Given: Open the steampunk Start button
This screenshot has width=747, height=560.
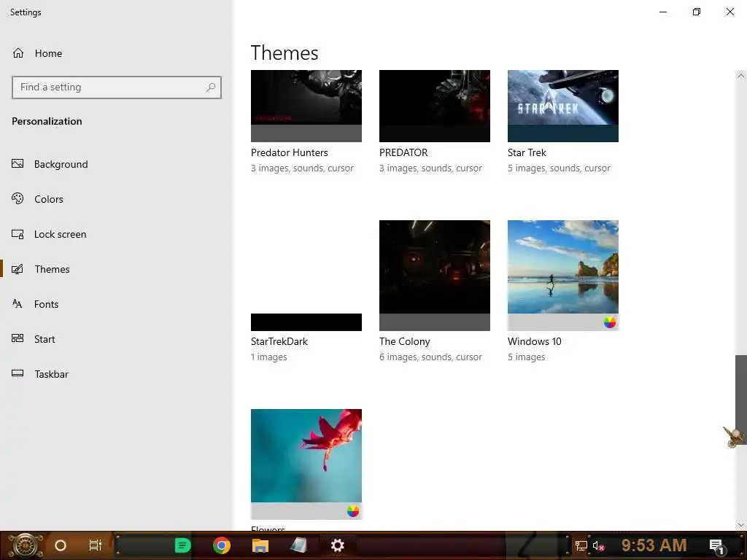Looking at the screenshot, I should pyautogui.click(x=26, y=545).
